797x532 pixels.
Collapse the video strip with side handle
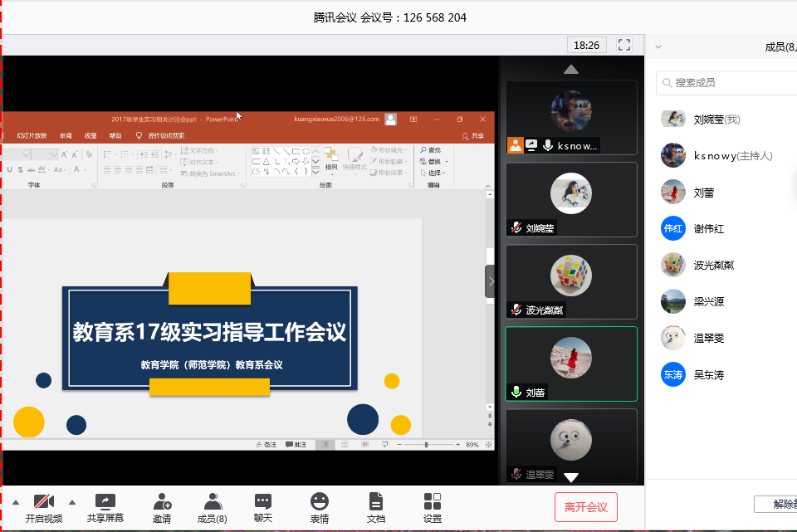(x=490, y=281)
